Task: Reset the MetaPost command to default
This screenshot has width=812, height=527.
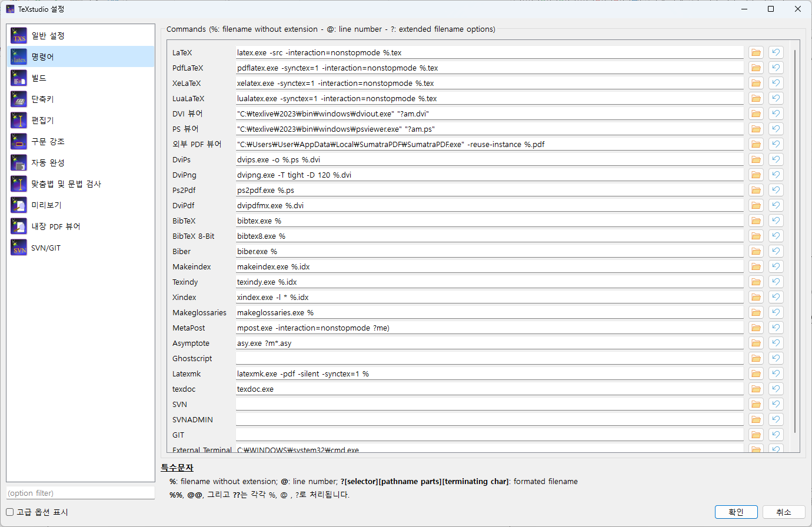Action: click(776, 328)
